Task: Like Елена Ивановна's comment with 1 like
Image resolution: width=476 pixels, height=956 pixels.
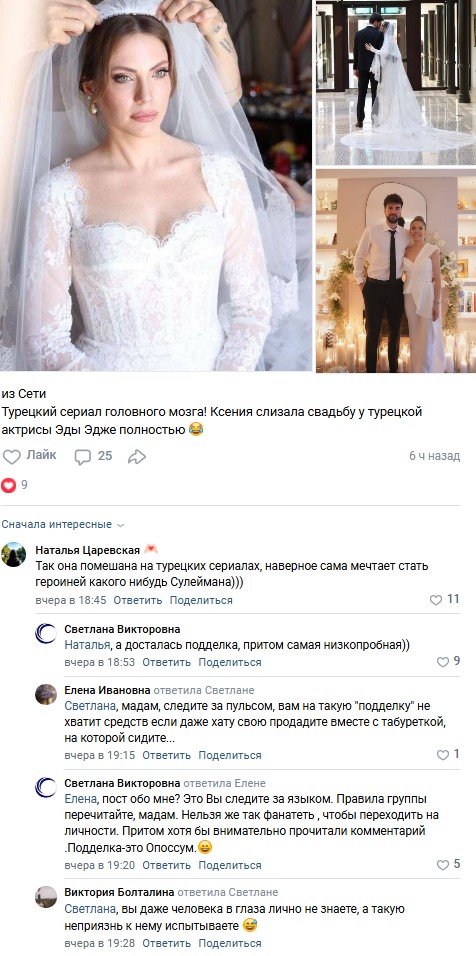Action: tap(443, 755)
